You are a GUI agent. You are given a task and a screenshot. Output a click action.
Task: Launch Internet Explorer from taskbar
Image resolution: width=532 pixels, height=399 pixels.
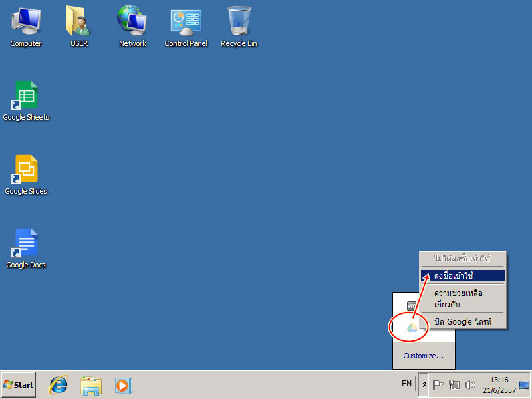pos(59,385)
